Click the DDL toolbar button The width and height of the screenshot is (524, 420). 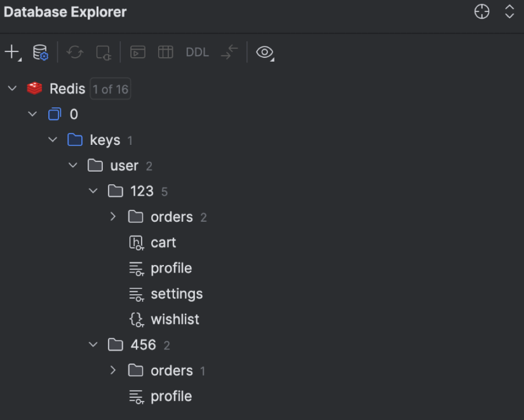point(197,52)
